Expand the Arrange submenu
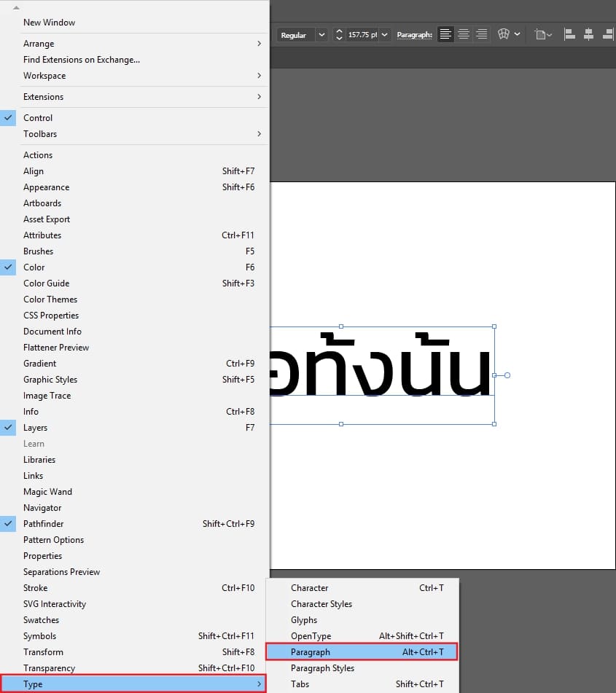Viewport: 616px width, 693px height. coord(134,44)
